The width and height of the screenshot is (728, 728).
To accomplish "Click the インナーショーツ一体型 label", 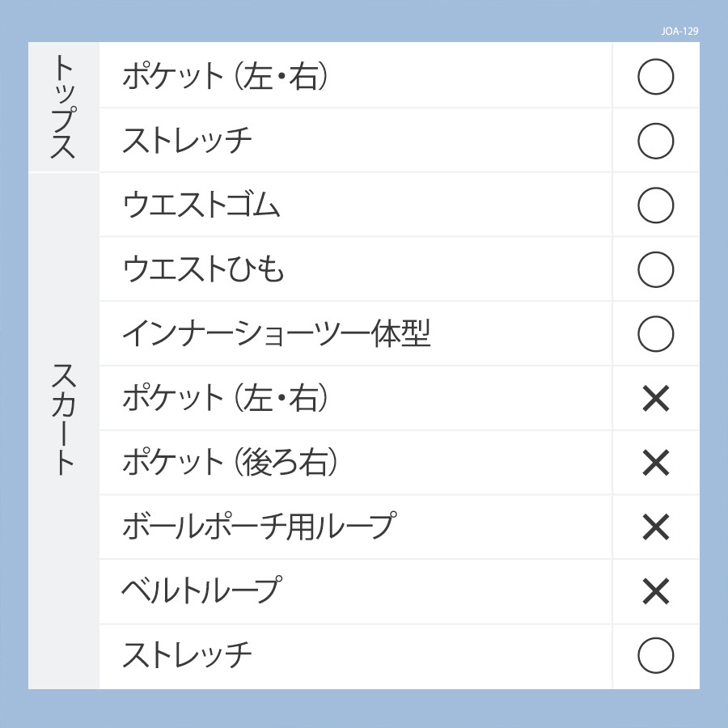I will pyautogui.click(x=277, y=333).
